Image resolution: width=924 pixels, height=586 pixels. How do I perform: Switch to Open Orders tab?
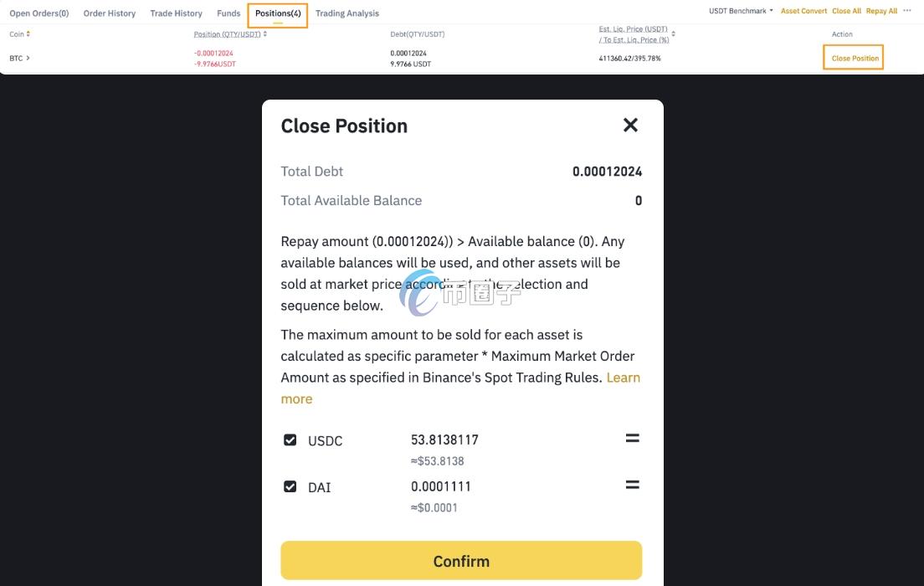coord(39,13)
